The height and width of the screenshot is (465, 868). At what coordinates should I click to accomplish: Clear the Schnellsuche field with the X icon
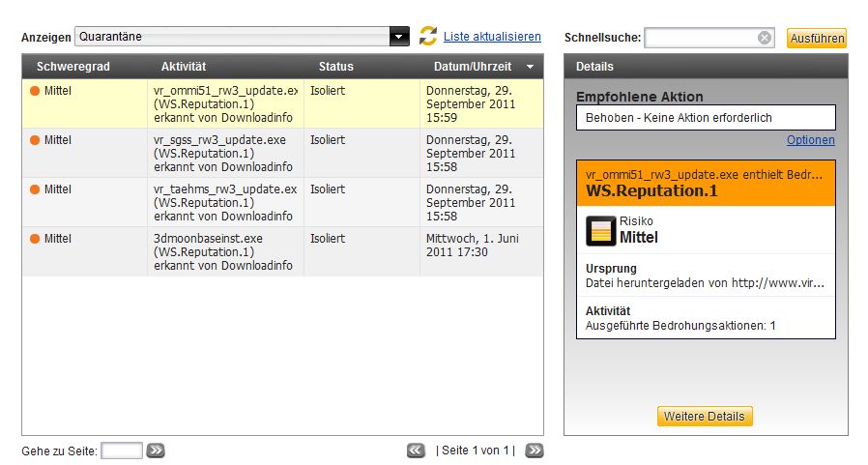click(x=765, y=38)
